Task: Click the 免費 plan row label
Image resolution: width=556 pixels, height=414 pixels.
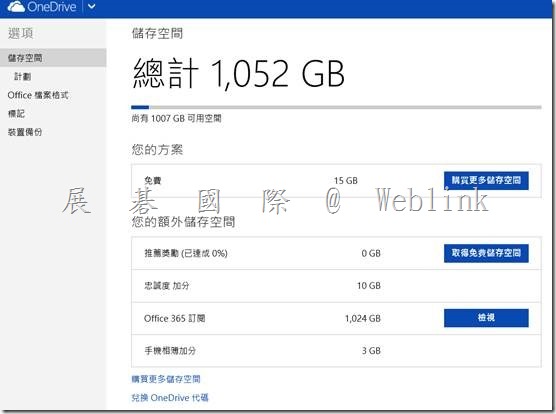Action: 153,181
